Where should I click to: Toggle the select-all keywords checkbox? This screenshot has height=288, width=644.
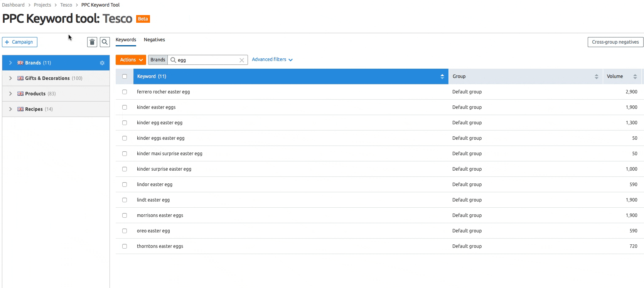(x=125, y=76)
